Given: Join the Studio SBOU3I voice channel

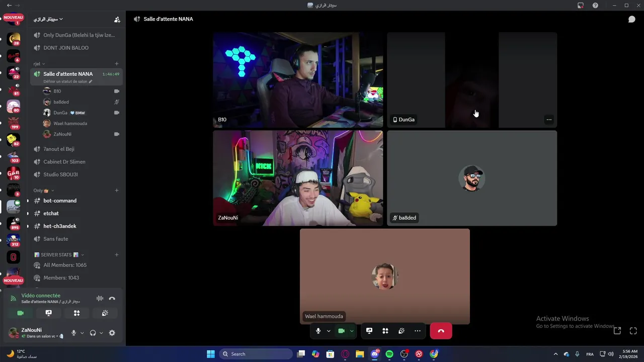Looking at the screenshot, I should [75, 174].
